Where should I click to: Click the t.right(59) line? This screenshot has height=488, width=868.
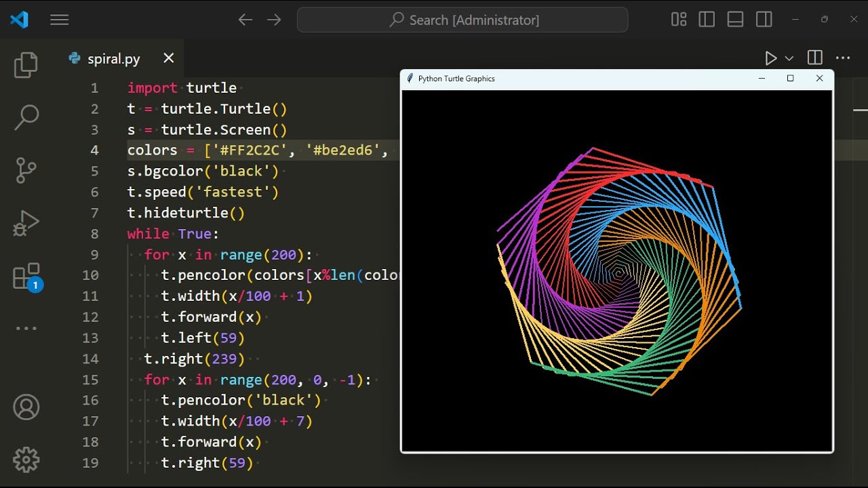coord(207,463)
